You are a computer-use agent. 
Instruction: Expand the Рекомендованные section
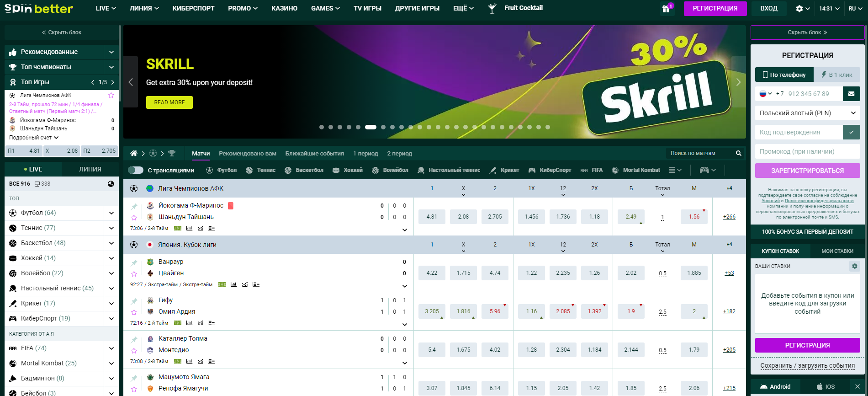coord(111,52)
